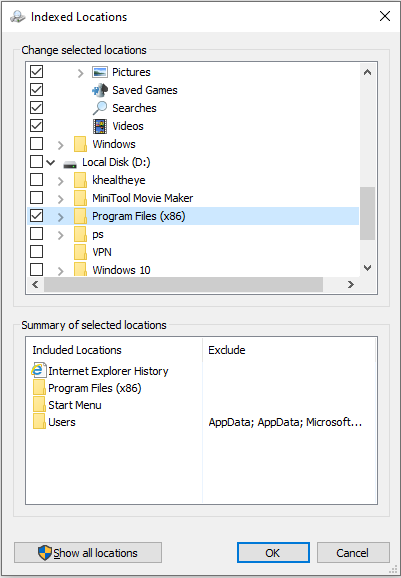
Task: Check the MiniTool Movie Maker checkbox
Action: 36,198
